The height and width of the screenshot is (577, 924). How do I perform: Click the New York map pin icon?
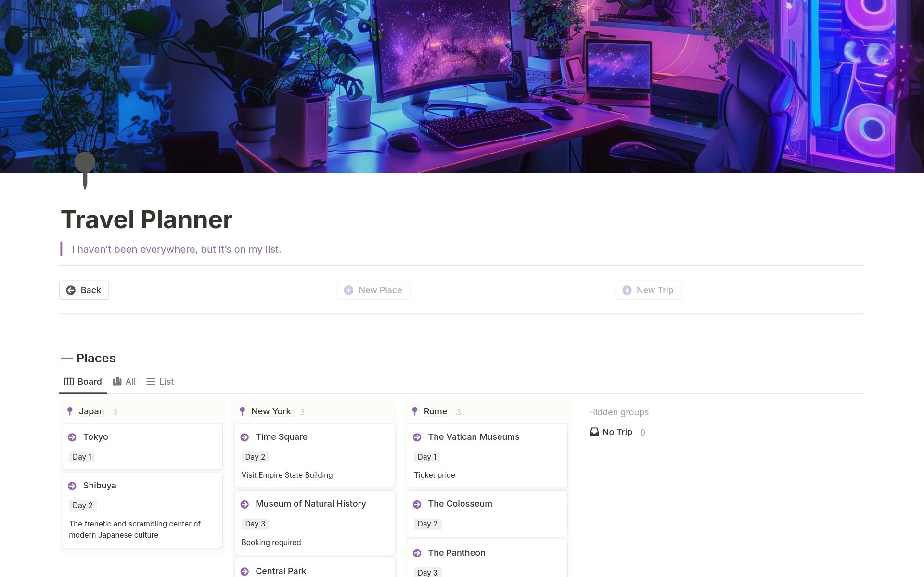[242, 411]
